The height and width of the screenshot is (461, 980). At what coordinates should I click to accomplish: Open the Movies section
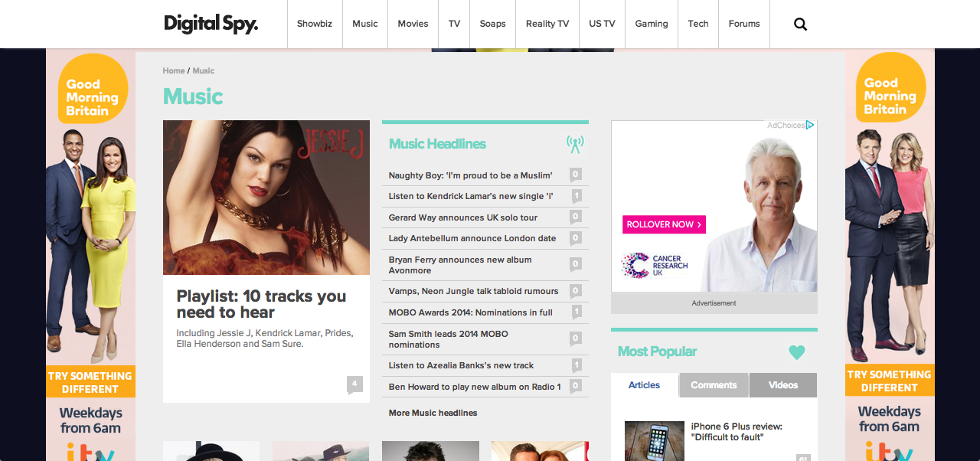[x=413, y=24]
